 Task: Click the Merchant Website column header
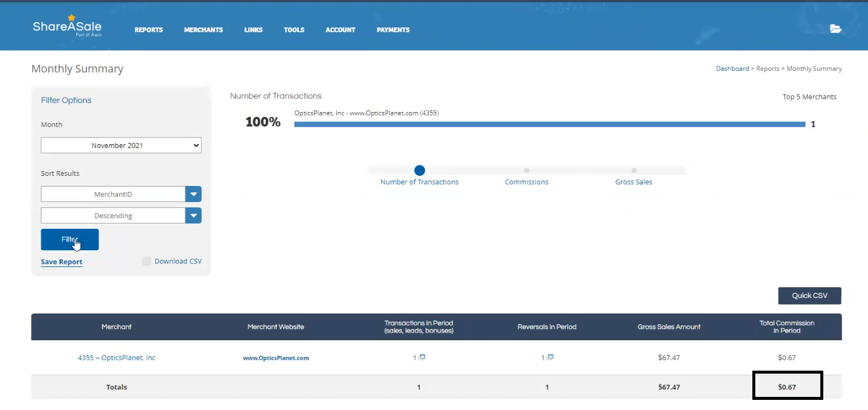[x=275, y=327]
